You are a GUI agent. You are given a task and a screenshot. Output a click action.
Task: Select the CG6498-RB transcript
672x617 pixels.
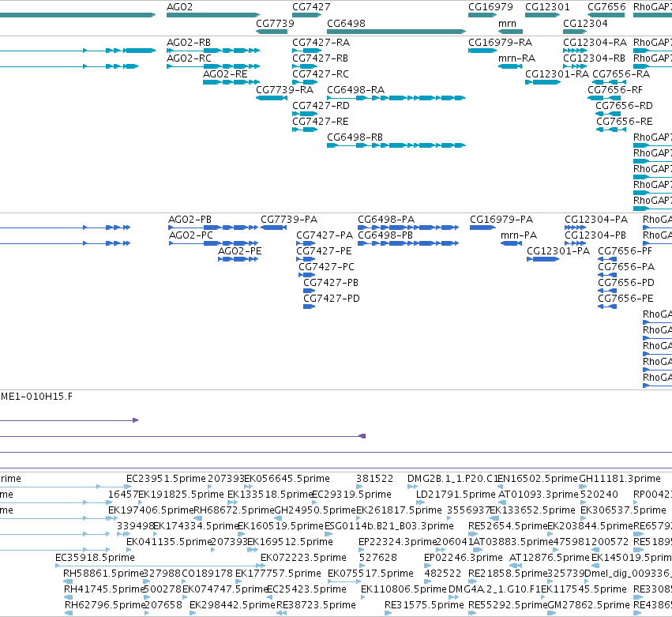pyautogui.click(x=396, y=145)
